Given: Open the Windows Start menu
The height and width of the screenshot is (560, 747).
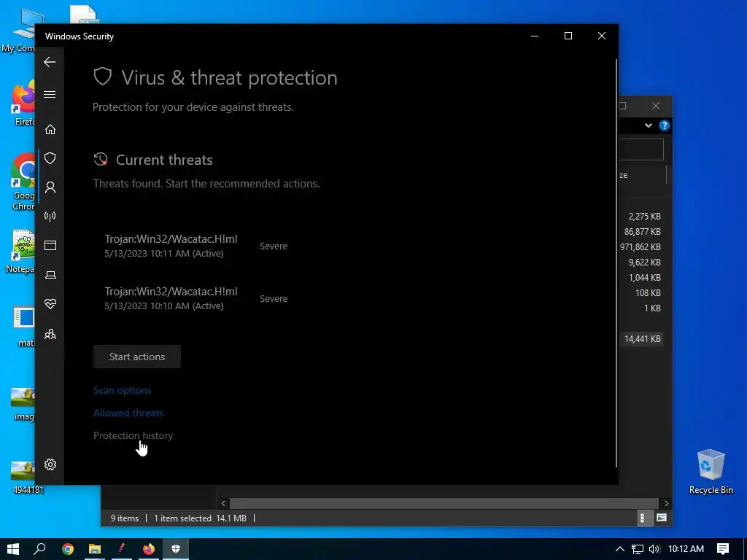Looking at the screenshot, I should point(13,549).
